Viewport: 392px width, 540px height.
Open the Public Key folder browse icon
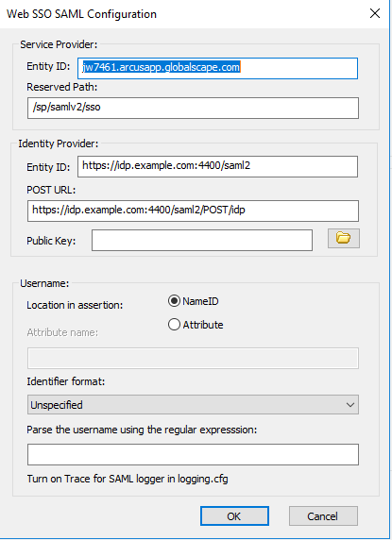click(x=344, y=238)
